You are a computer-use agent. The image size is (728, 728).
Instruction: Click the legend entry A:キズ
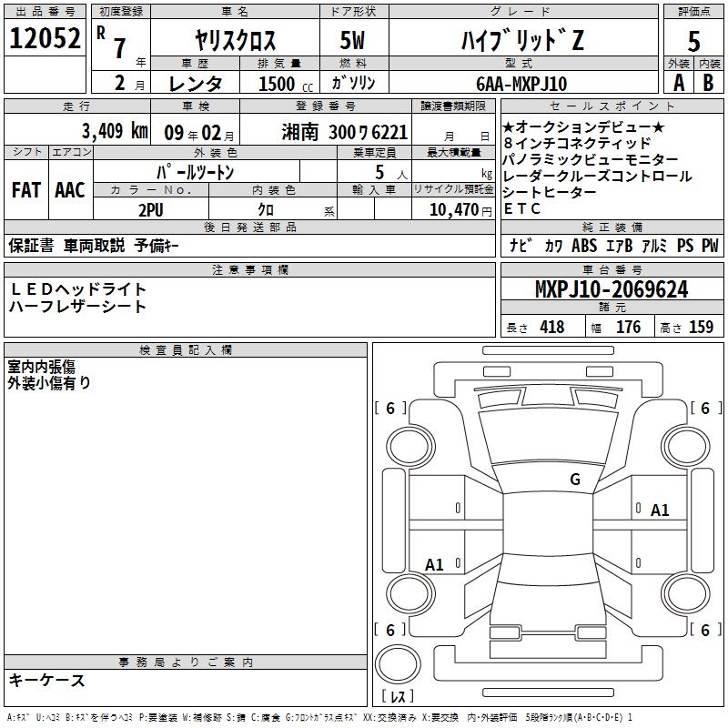click(x=19, y=718)
